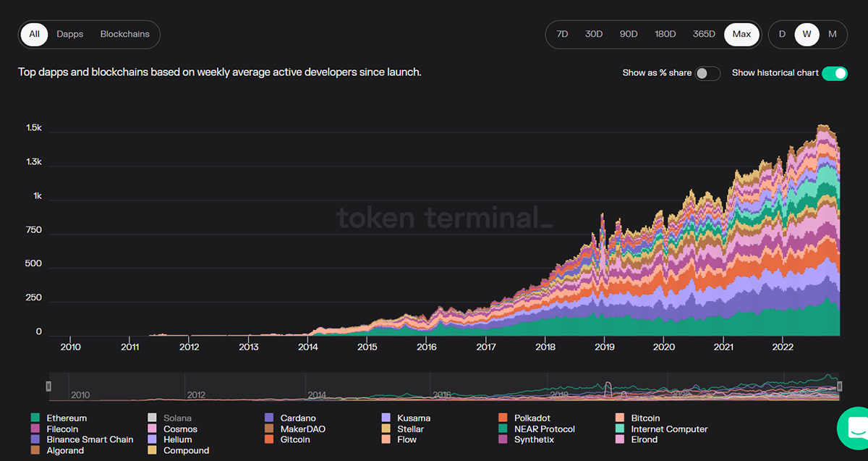This screenshot has width=868, height=461.
Task: Toggle the Cardano series in the legend
Action: 289,418
